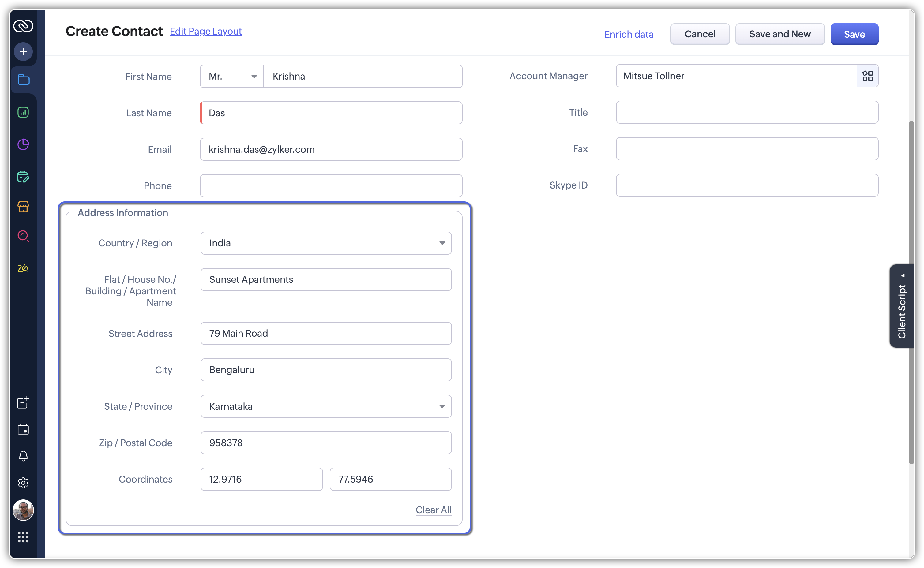Viewport: 924px width, 568px height.
Task: Open the purple pie chart analytics icon
Action: tap(23, 144)
